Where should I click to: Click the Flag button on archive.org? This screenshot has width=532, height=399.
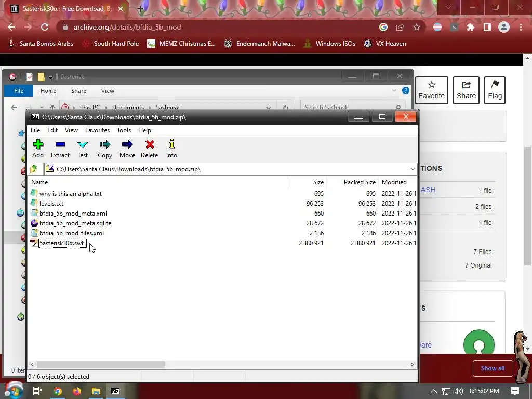click(495, 90)
